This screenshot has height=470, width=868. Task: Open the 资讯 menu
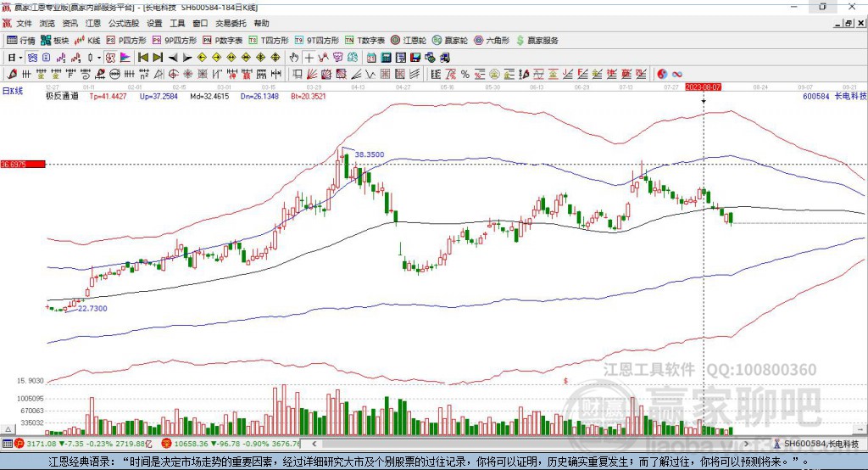click(x=70, y=23)
